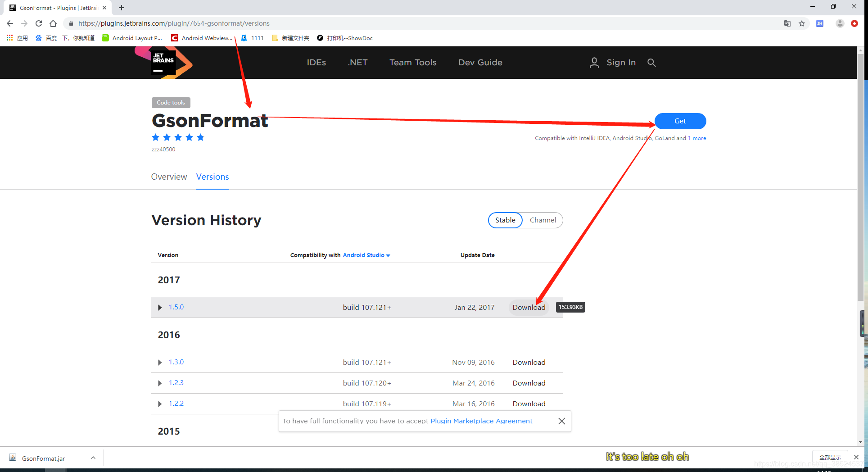
Task: Open the Android Webview bookmark
Action: [x=202, y=38]
